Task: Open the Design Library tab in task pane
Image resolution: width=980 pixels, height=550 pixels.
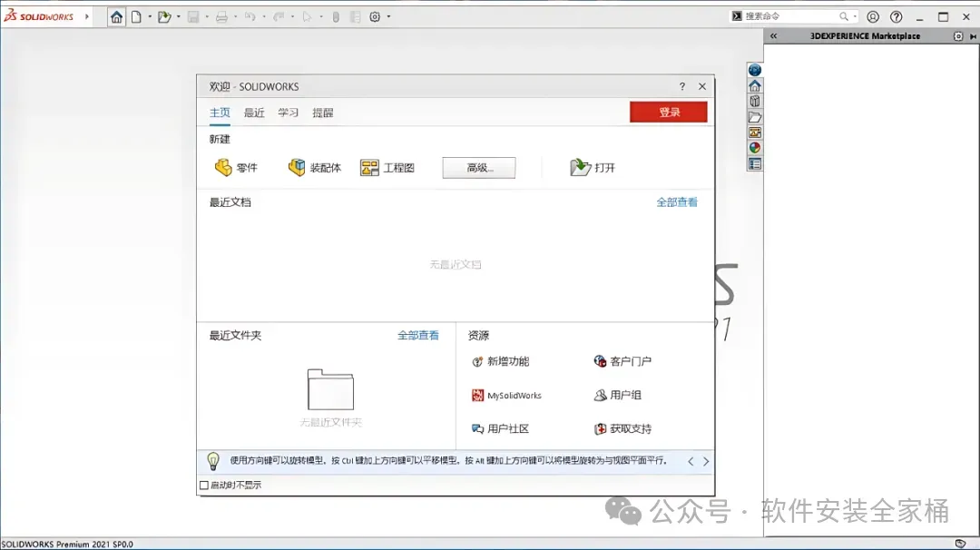Action: pyautogui.click(x=754, y=102)
